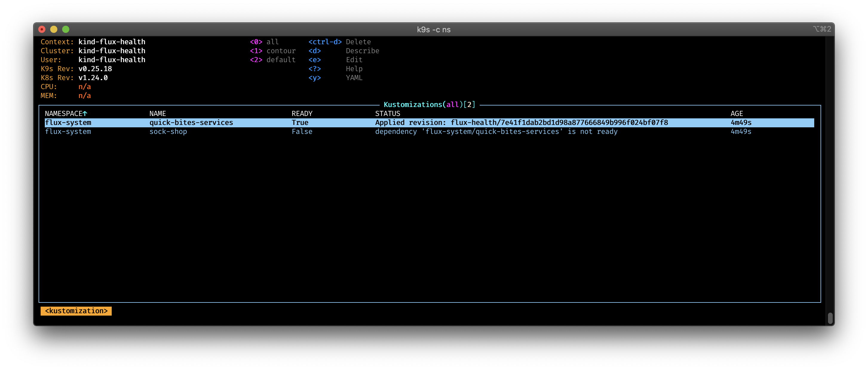Click the Cluster value kind-flux-health

(112, 51)
